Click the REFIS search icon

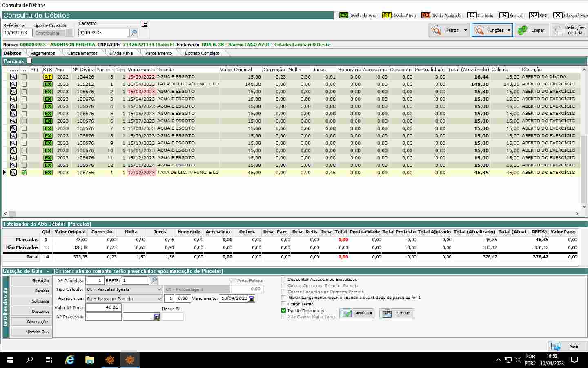(154, 280)
